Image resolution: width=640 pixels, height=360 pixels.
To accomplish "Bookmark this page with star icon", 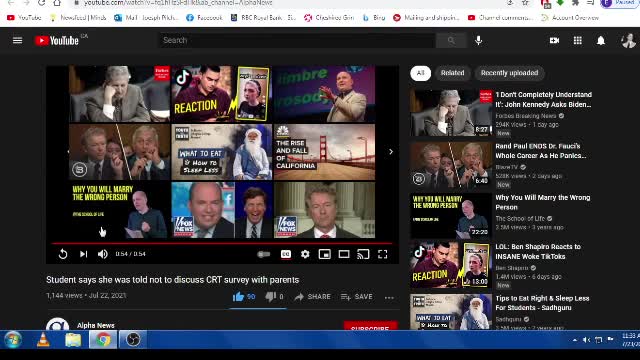I will click(525, 3).
